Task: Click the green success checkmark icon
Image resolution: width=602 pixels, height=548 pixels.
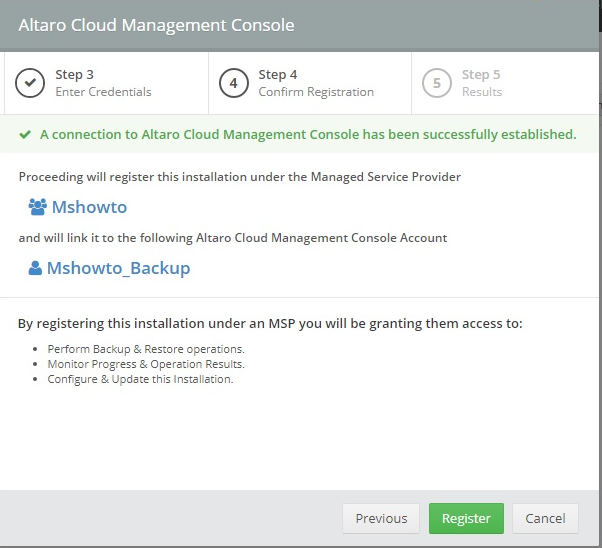Action: point(25,134)
